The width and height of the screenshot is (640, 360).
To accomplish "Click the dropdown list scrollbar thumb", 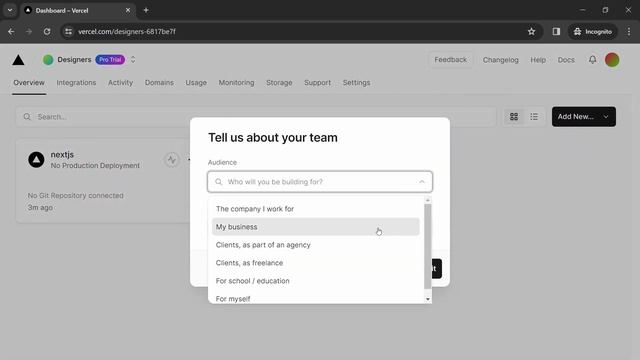I will (427, 246).
